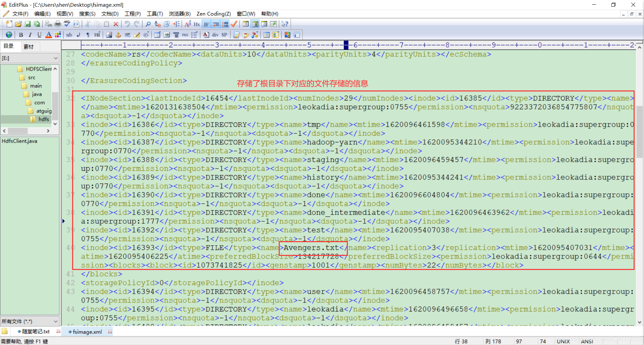Click the New document icon
Image resolution: width=644 pixels, height=345 pixels.
9,24
